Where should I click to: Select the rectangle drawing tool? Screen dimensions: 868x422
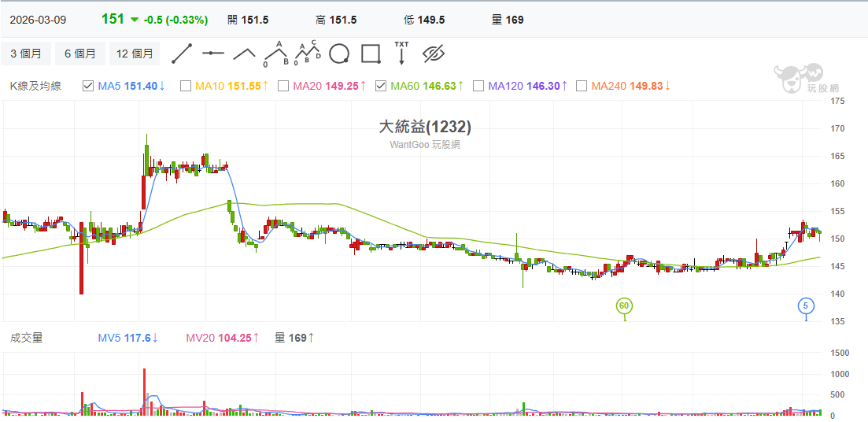tap(371, 54)
